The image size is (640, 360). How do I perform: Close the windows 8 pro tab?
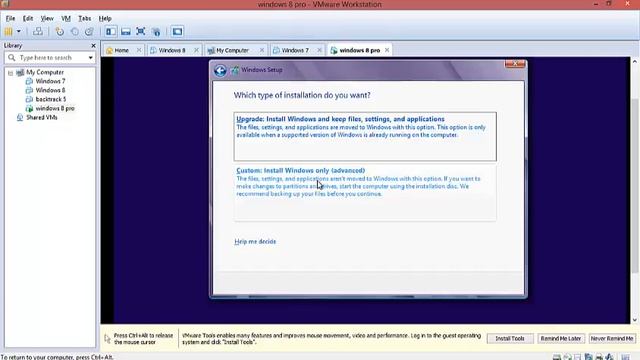(x=387, y=50)
